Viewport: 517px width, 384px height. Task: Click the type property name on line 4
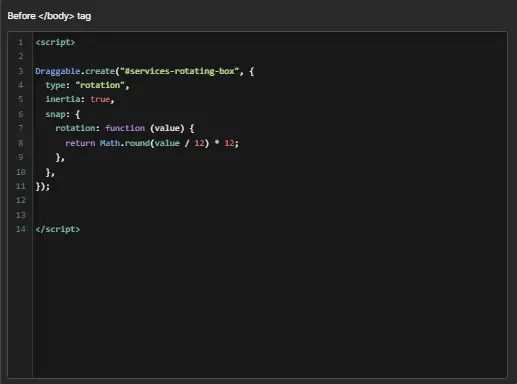[55, 85]
